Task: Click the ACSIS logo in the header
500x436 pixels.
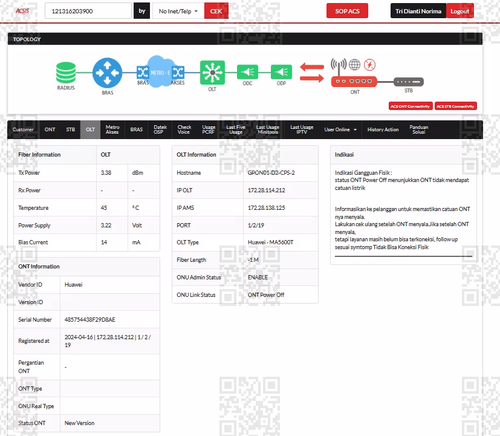Action: 22,11
